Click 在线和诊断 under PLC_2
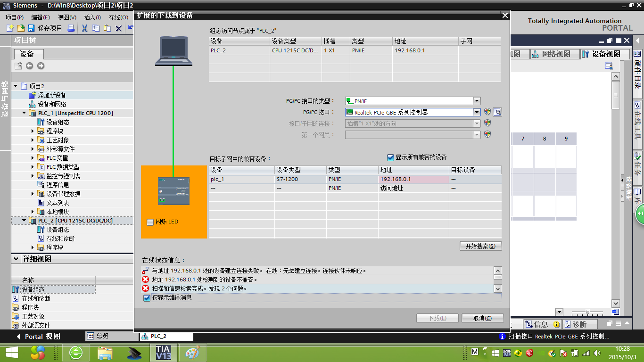The width and height of the screenshot is (644, 362). tap(60, 239)
